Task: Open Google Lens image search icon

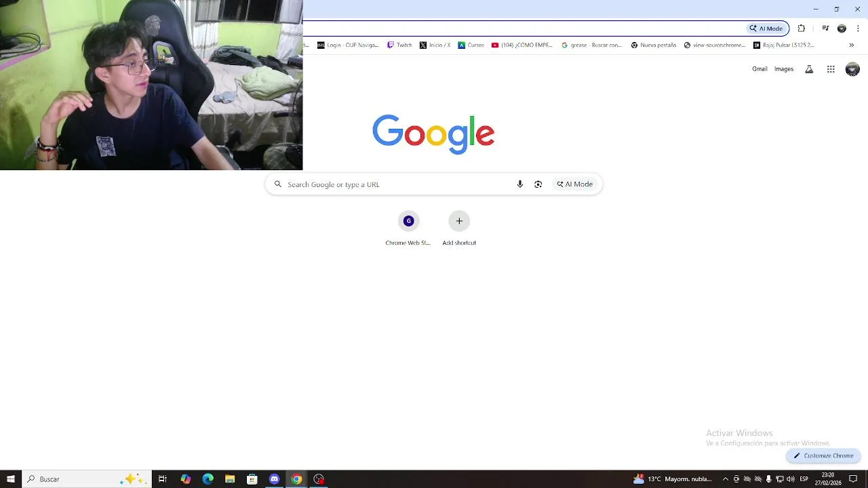Action: [x=538, y=184]
